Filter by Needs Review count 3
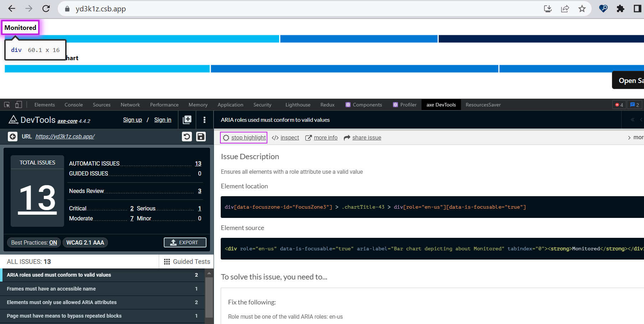644x324 pixels. [x=200, y=191]
